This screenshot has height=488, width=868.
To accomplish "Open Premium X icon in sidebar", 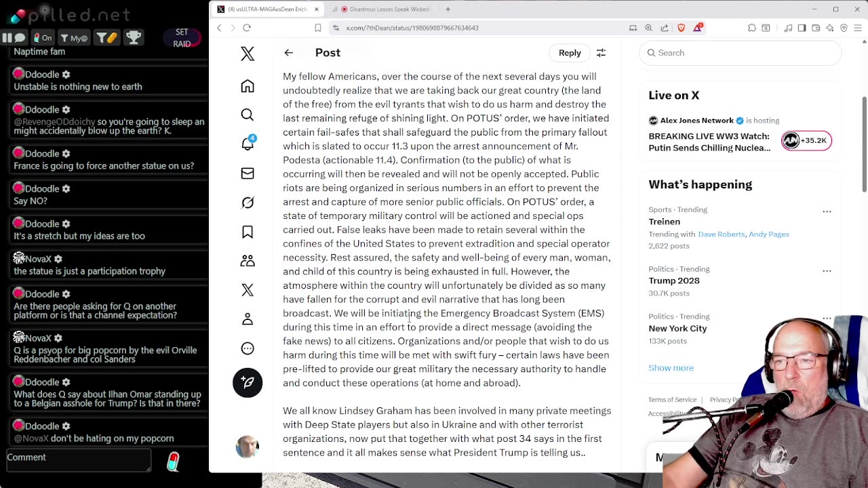I will click(x=248, y=290).
